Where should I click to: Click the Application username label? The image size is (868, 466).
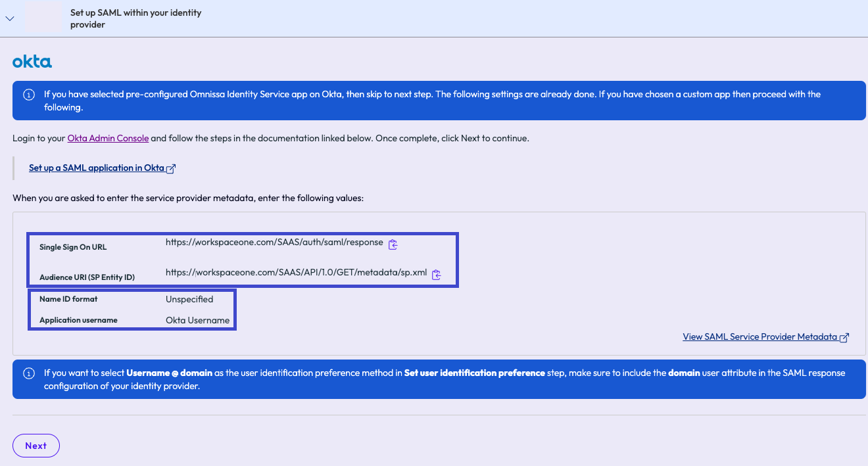[x=78, y=320]
